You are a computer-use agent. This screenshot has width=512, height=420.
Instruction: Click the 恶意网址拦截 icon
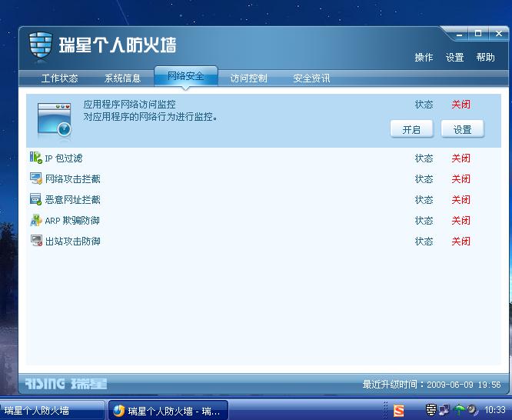click(35, 199)
